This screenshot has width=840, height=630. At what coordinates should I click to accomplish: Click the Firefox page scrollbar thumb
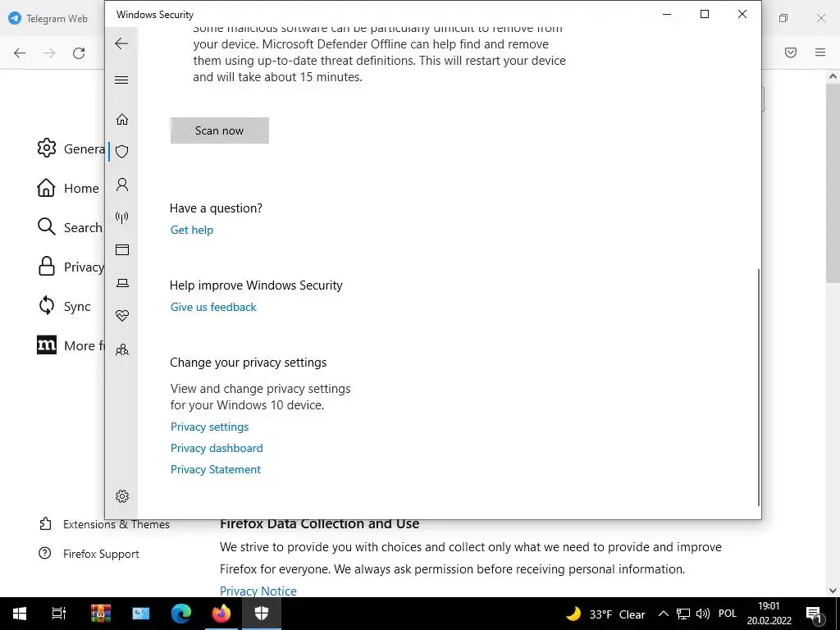pyautogui.click(x=833, y=183)
